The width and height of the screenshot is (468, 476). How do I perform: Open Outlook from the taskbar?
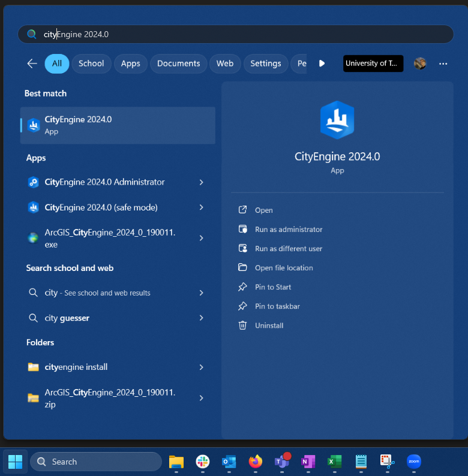229,462
